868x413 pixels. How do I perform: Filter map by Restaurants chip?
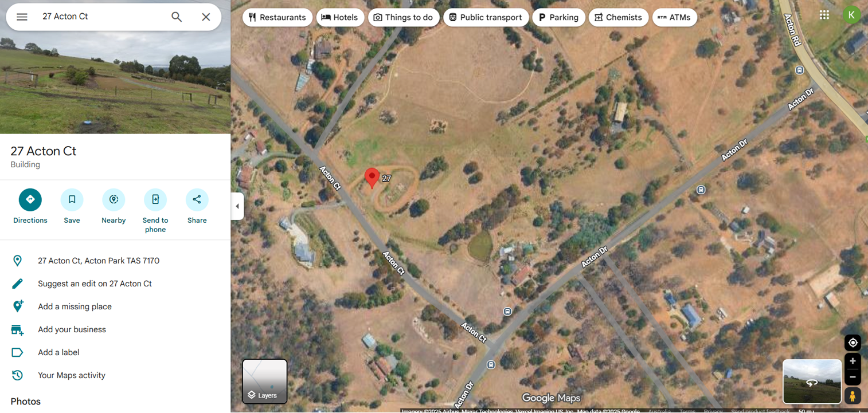tap(277, 17)
